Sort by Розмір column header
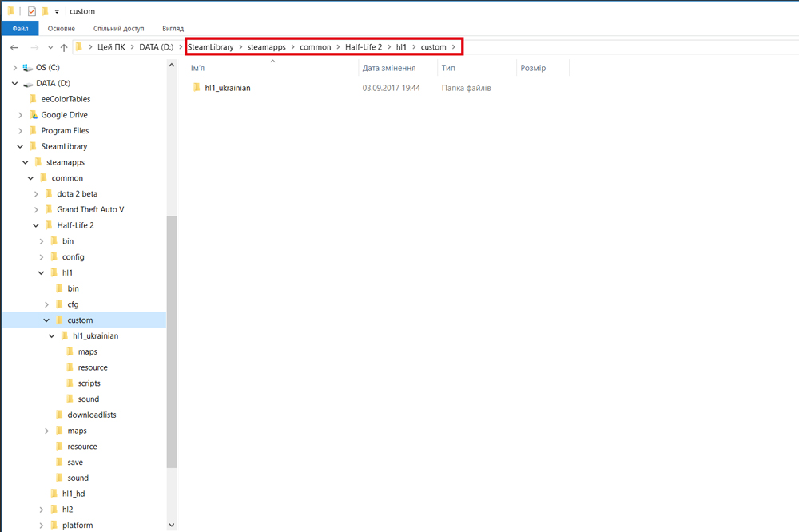Image resolution: width=799 pixels, height=532 pixels. 533,68
